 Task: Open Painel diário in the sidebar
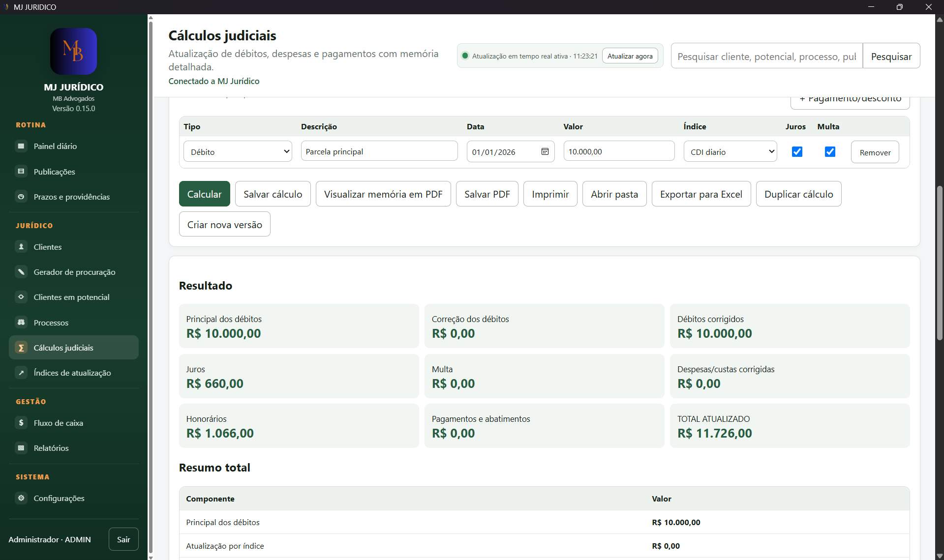(x=74, y=146)
